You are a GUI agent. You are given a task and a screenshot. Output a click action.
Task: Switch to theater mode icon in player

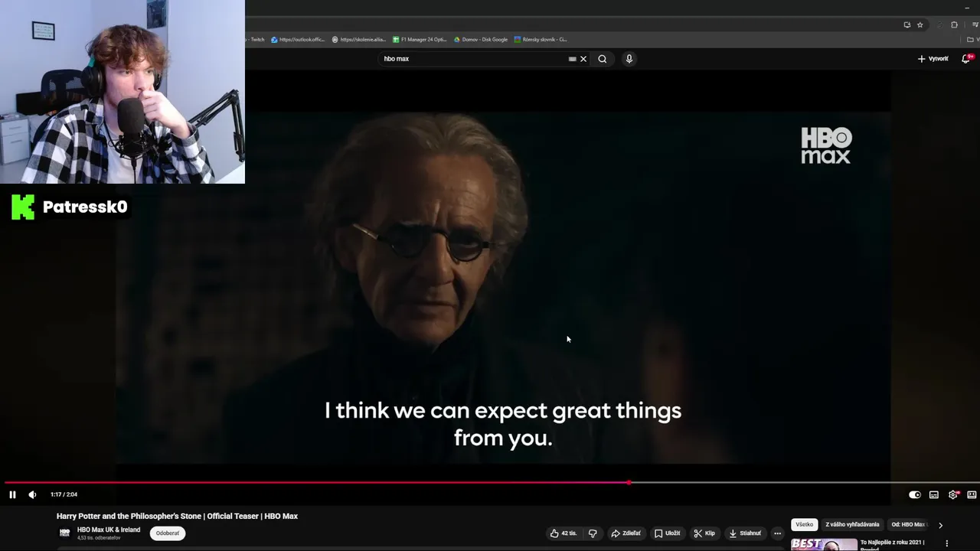972,495
